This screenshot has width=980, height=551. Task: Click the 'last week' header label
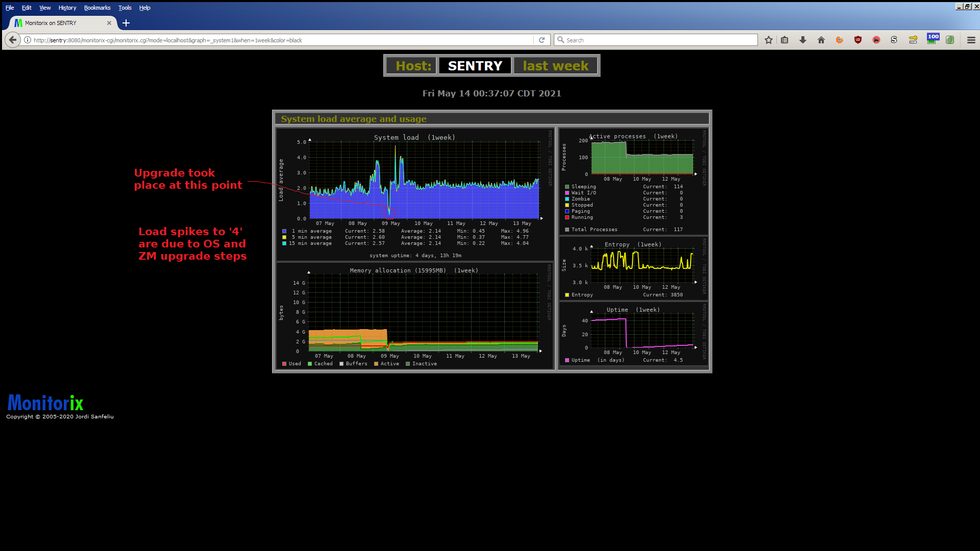[x=555, y=66]
